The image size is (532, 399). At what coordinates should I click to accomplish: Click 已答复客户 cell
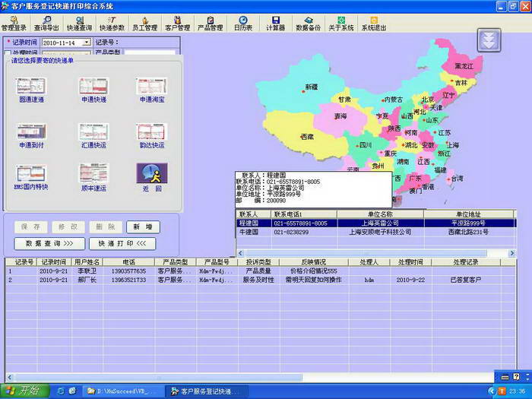click(465, 280)
